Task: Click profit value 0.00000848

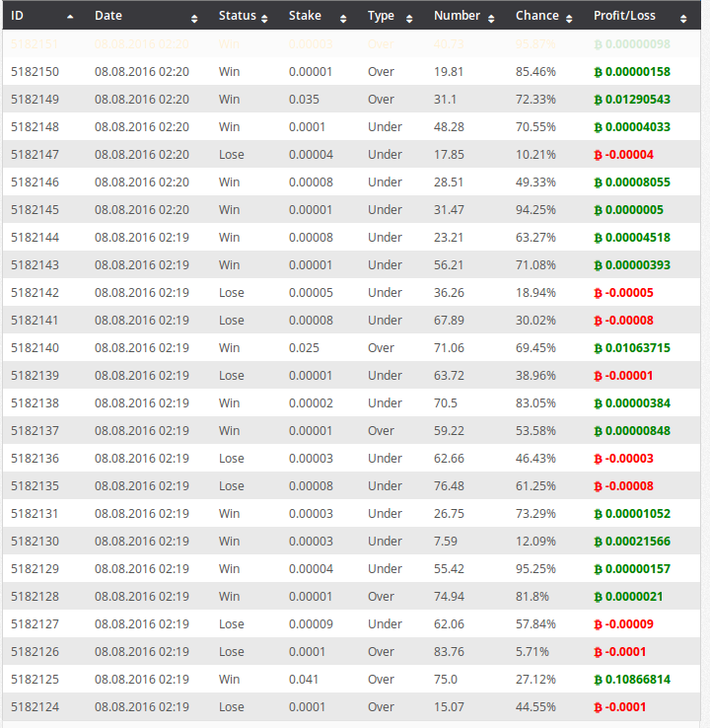Action: pos(638,431)
